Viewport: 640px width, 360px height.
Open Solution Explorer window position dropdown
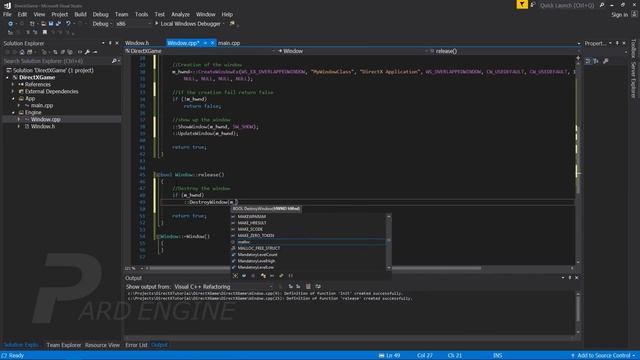pyautogui.click(x=103, y=43)
